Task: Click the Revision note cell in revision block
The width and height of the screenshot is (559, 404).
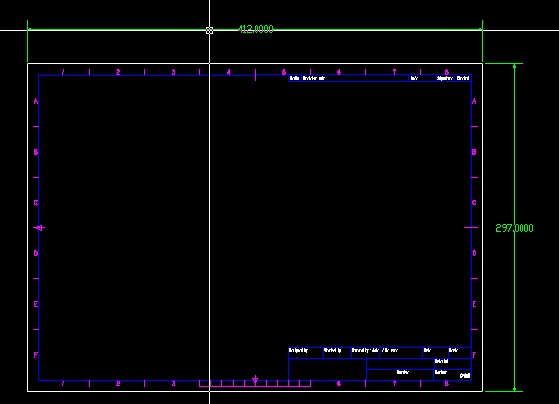Action: (355, 78)
